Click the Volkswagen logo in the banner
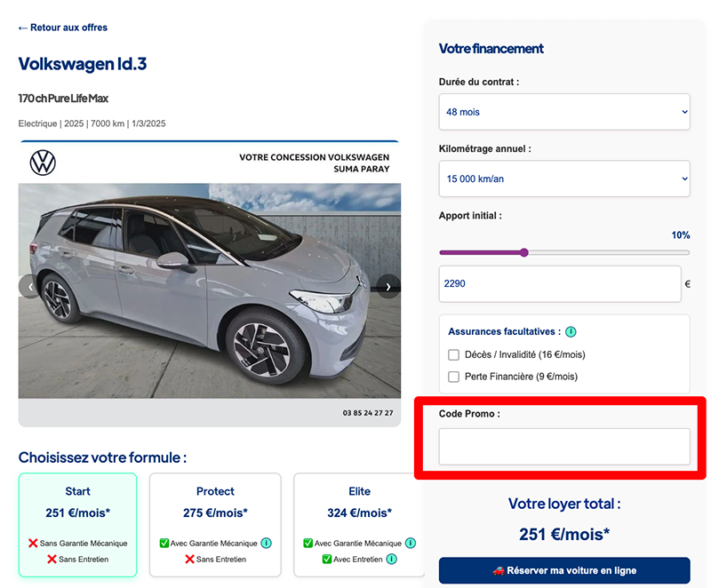 43,163
